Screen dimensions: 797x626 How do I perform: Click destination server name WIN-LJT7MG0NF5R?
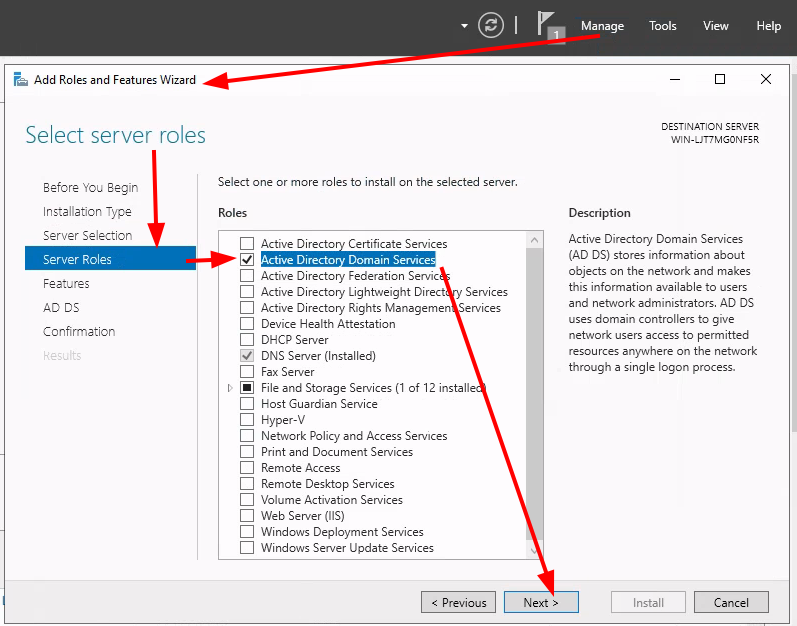coord(715,140)
